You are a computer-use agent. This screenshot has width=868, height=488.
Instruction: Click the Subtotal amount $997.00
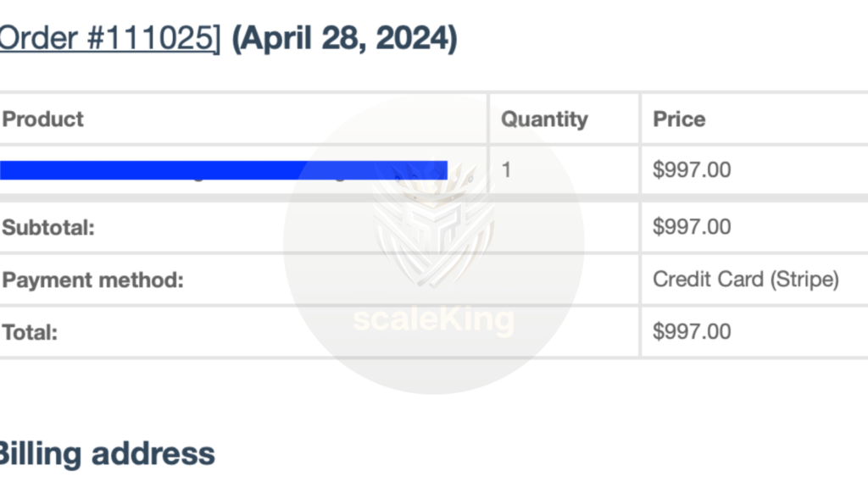coord(692,227)
